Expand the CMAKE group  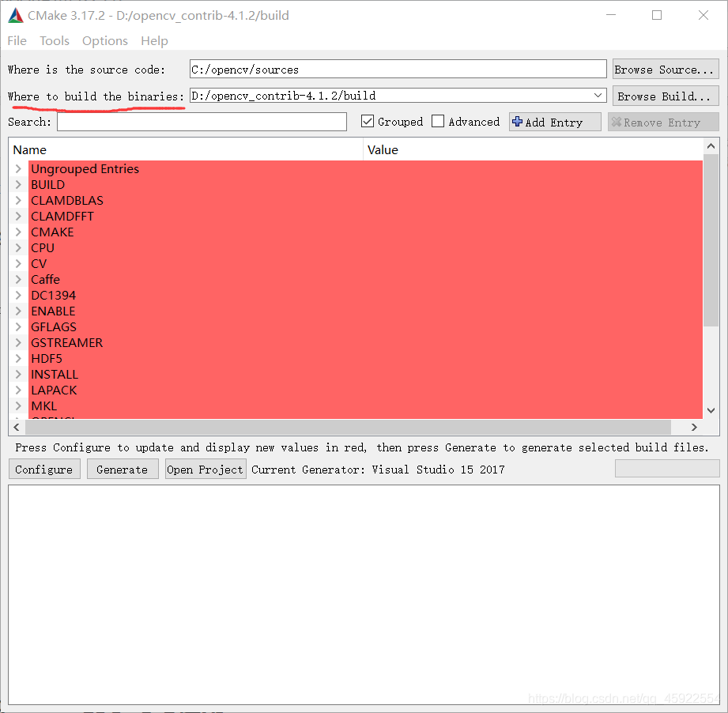[18, 232]
